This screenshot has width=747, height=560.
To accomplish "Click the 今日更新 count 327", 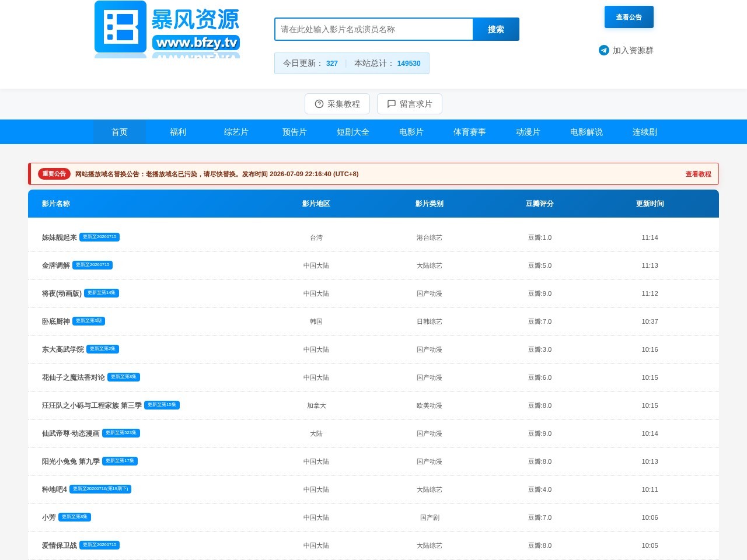I will tap(332, 64).
